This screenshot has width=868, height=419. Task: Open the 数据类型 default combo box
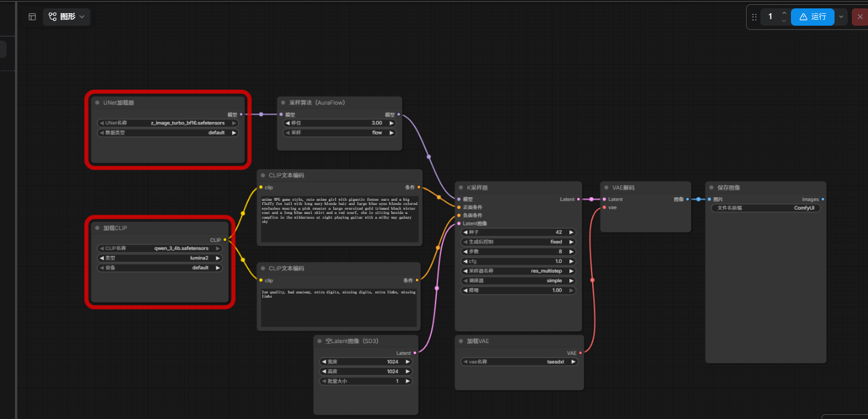pyautogui.click(x=167, y=133)
